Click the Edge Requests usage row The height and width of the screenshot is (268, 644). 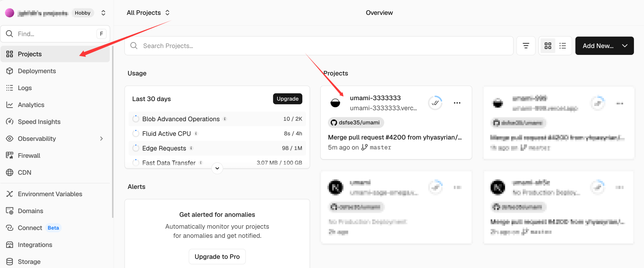point(217,148)
